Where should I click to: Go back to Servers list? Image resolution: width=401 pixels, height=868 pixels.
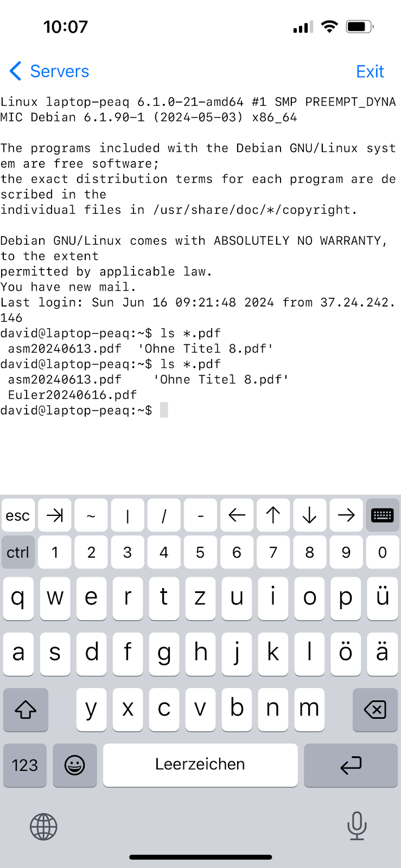[x=49, y=71]
